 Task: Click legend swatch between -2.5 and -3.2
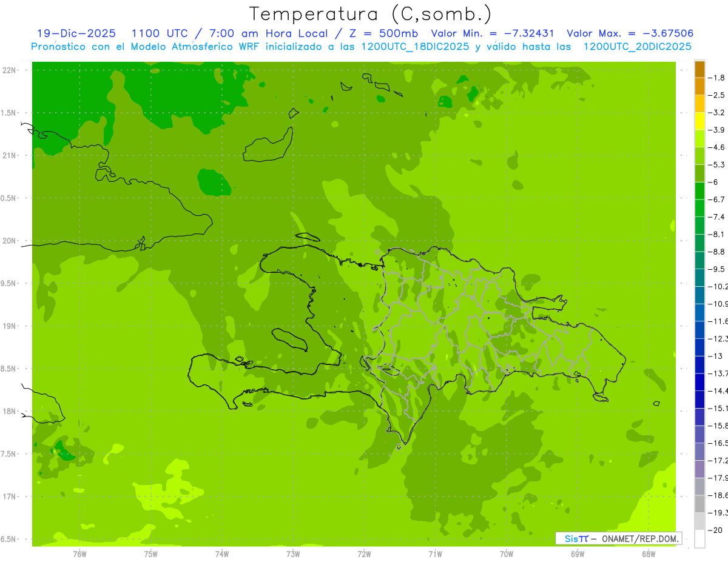699,104
